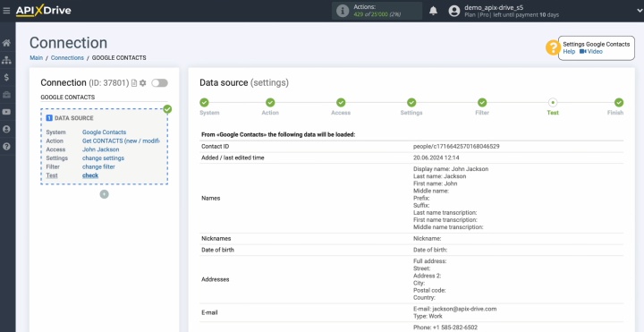Open profile icon in sidebar
Viewport: 644px width, 332px height.
pos(6,129)
